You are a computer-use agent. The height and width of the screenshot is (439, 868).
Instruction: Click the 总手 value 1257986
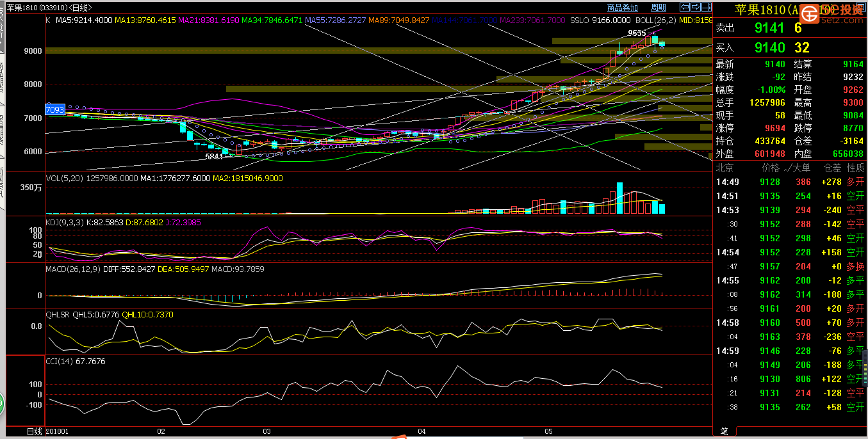click(x=767, y=102)
